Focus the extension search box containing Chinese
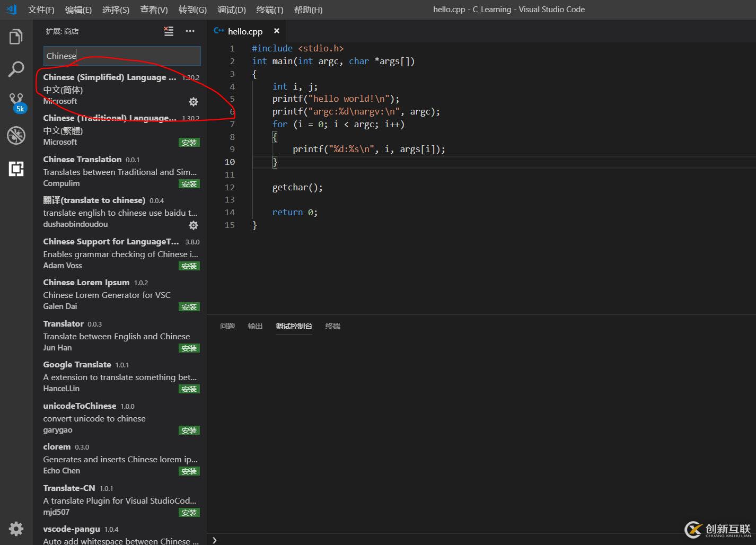756x545 pixels. (122, 56)
